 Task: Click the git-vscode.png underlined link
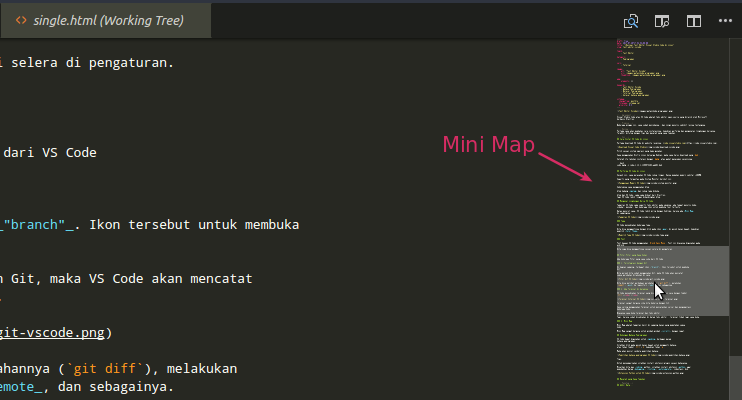(51, 333)
